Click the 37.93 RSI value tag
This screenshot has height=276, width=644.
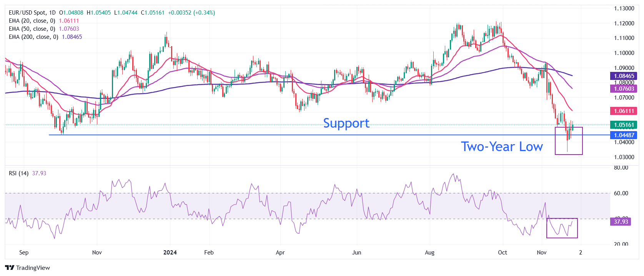pyautogui.click(x=621, y=222)
